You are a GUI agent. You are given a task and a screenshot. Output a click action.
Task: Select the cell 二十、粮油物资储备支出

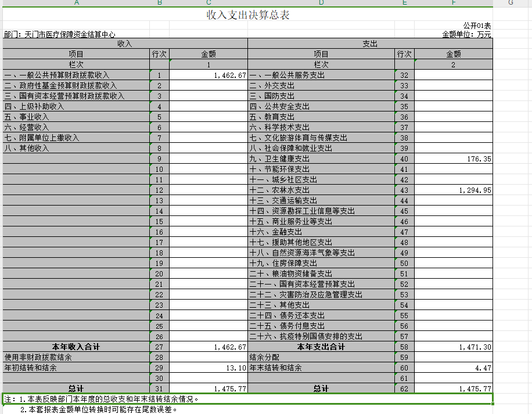[321, 273]
